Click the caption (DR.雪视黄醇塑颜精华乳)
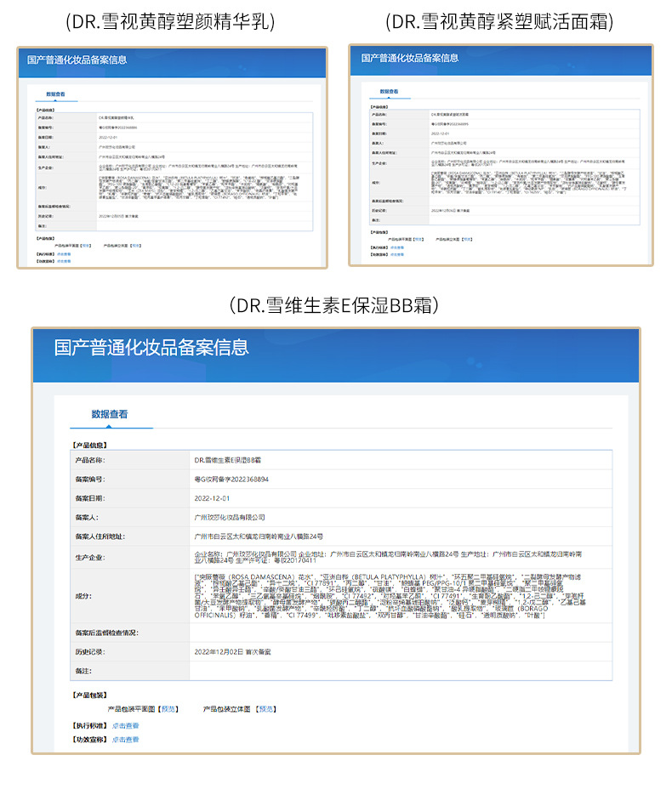 pyautogui.click(x=170, y=21)
